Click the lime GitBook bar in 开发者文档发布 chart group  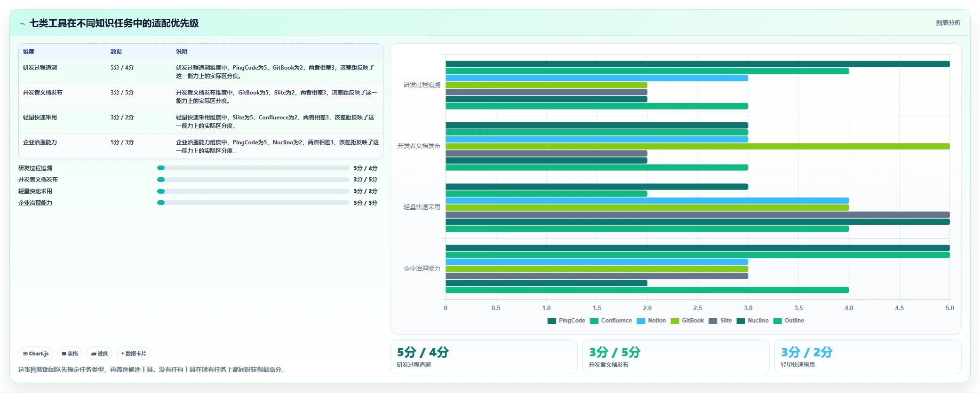698,146
